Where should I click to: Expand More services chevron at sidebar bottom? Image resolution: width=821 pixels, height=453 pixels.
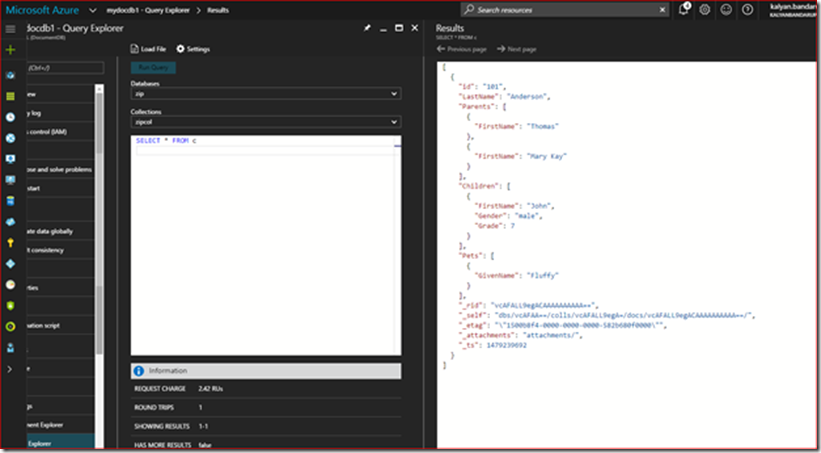tap(9, 369)
